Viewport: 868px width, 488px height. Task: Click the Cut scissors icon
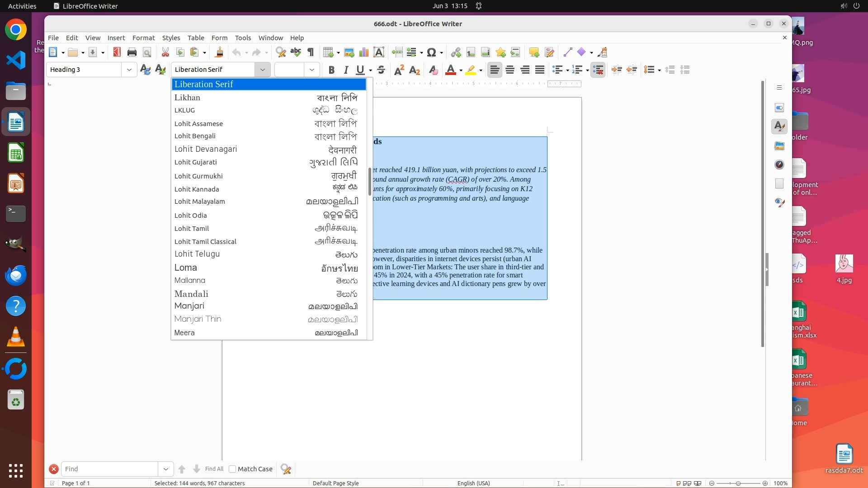pos(165,52)
